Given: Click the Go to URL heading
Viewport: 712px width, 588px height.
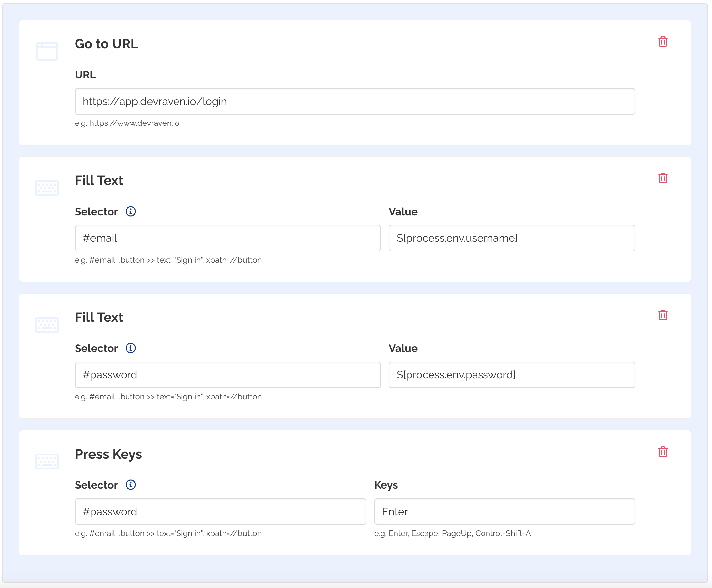Looking at the screenshot, I should (107, 44).
